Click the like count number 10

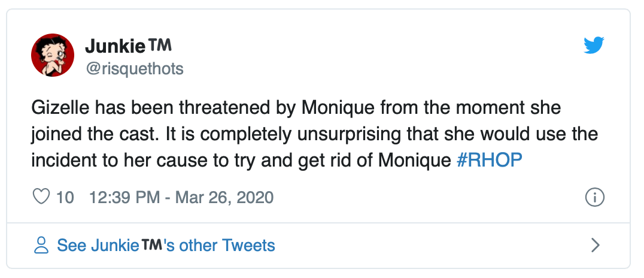65,197
